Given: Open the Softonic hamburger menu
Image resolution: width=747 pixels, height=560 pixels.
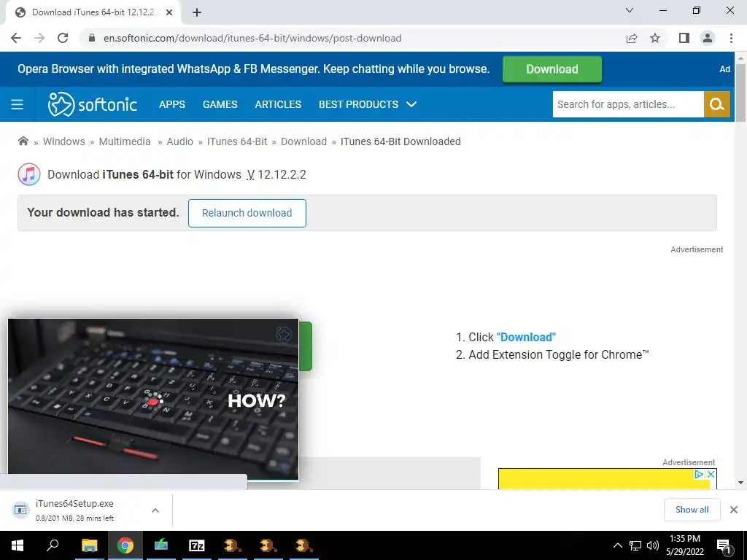Looking at the screenshot, I should pos(18,104).
